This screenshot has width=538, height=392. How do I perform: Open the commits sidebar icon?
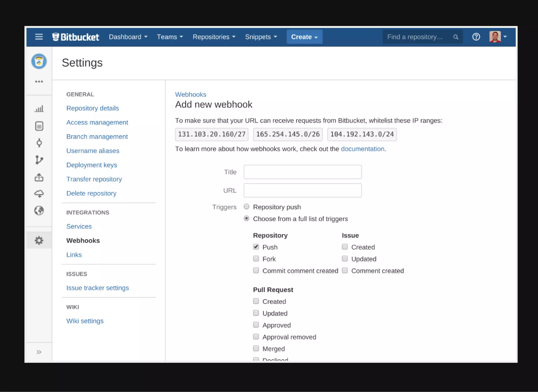[x=39, y=143]
